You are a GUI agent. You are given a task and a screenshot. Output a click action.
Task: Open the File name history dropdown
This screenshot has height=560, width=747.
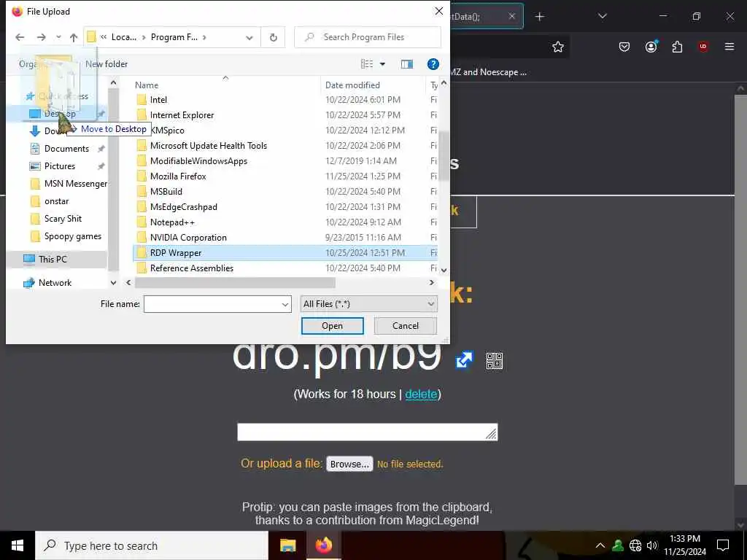[285, 304]
